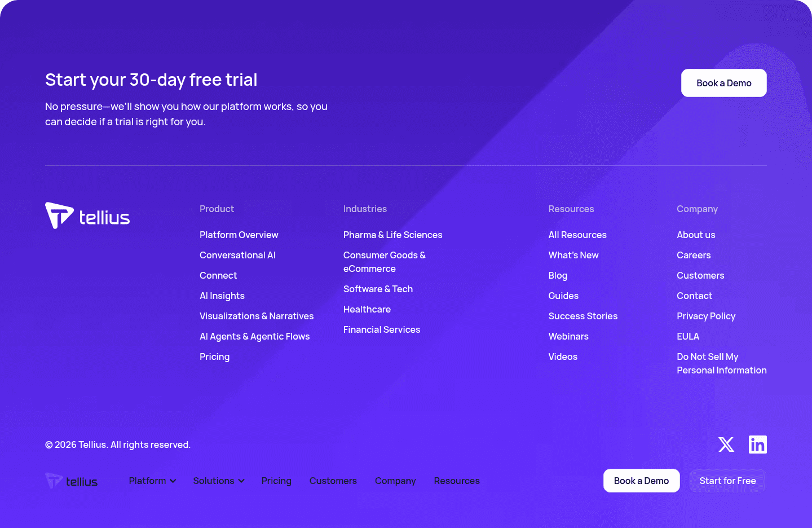Go to Conversational AI page

pos(237,255)
